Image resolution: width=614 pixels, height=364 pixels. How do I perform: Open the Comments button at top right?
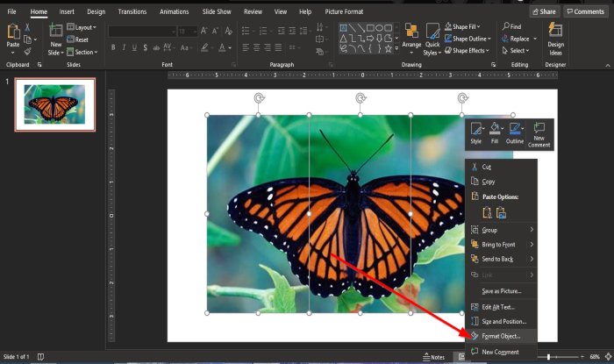(585, 11)
